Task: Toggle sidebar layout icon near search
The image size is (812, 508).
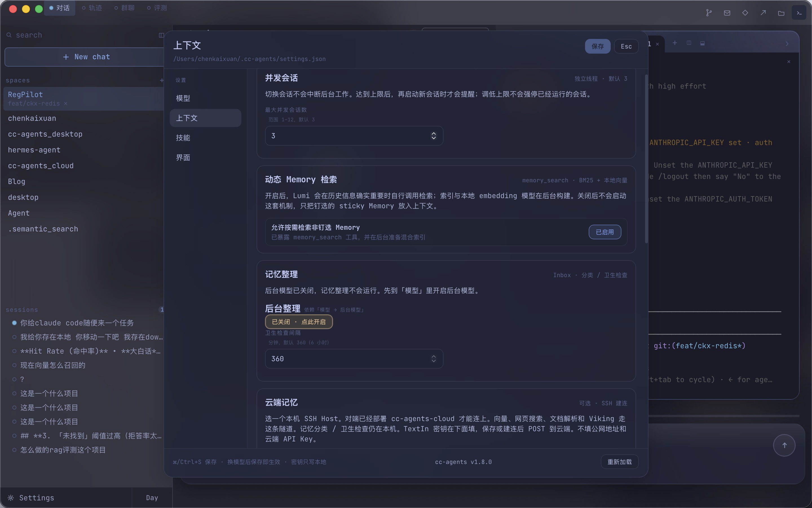Action: (x=161, y=35)
